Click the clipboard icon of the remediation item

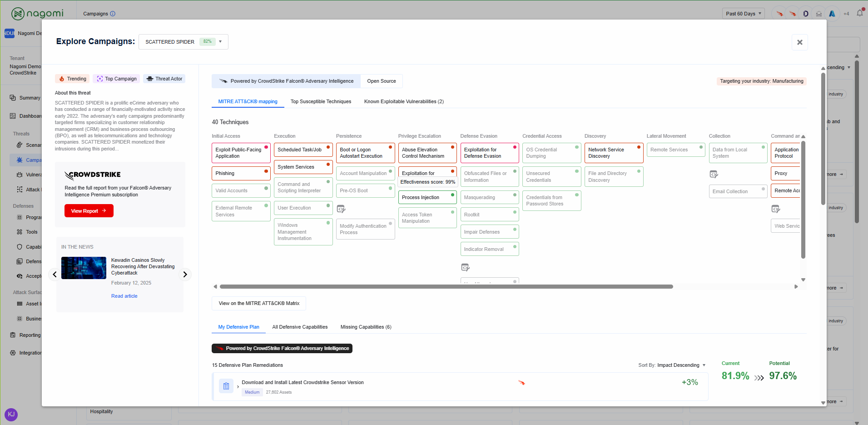(x=226, y=386)
